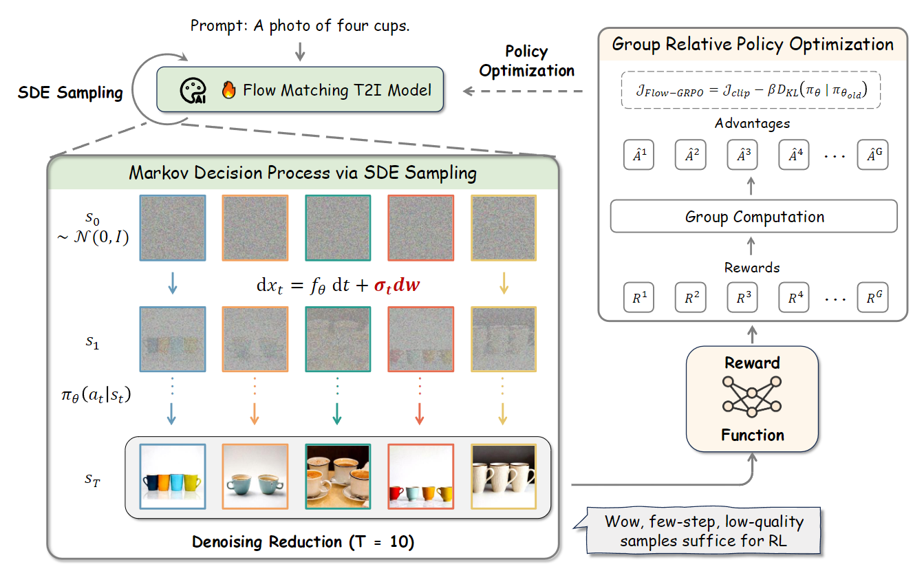Open the yellow-bordered s1 noisy image
This screenshot has height=571, width=924.
point(504,339)
